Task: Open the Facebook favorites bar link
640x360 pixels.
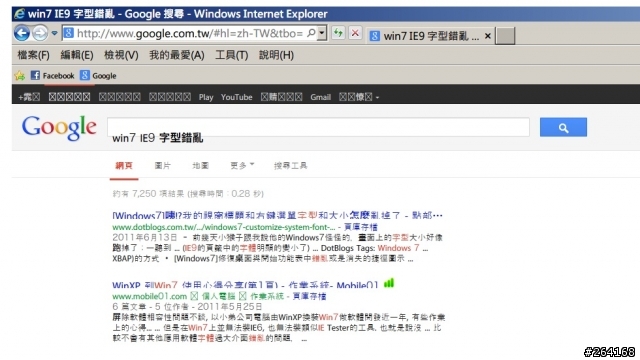Action: (53, 76)
